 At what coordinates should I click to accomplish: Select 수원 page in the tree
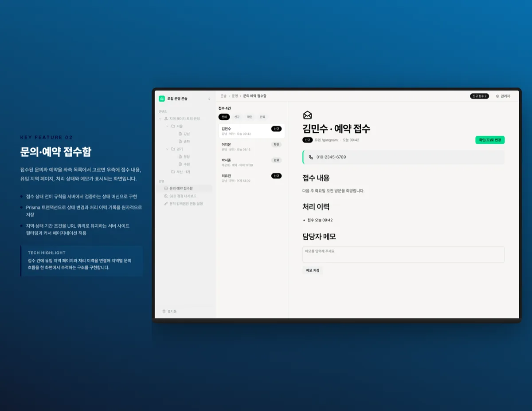pyautogui.click(x=187, y=164)
